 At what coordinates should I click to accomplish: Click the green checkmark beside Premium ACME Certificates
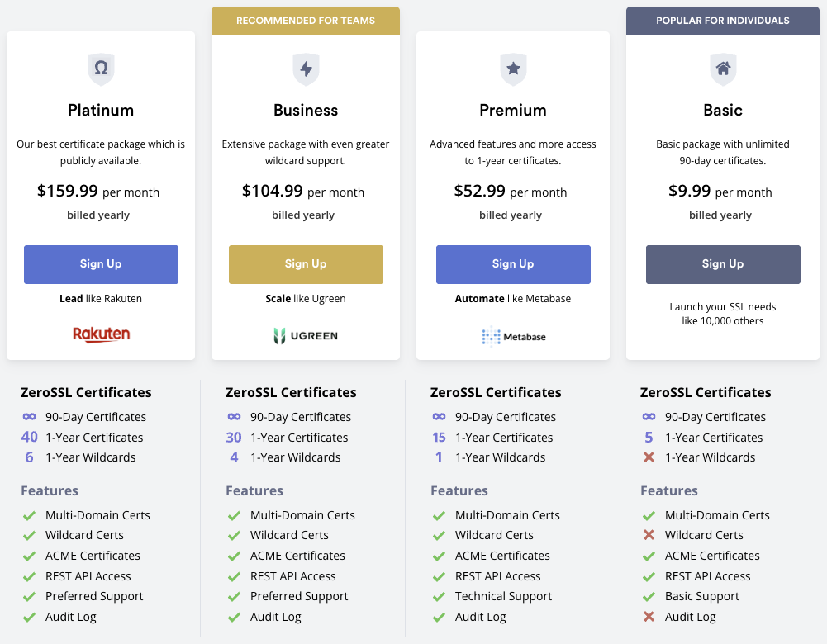(438, 556)
